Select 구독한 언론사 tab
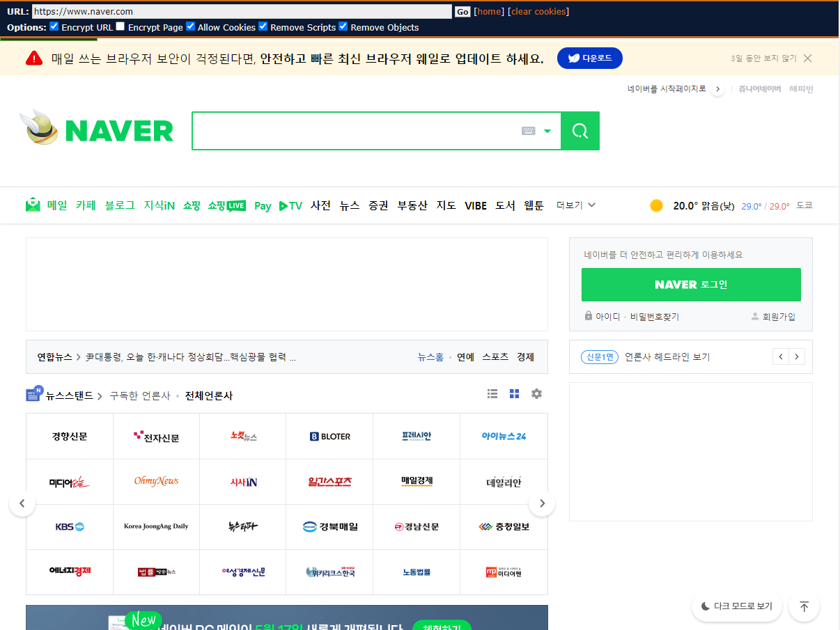This screenshot has width=840, height=630. 139,395
